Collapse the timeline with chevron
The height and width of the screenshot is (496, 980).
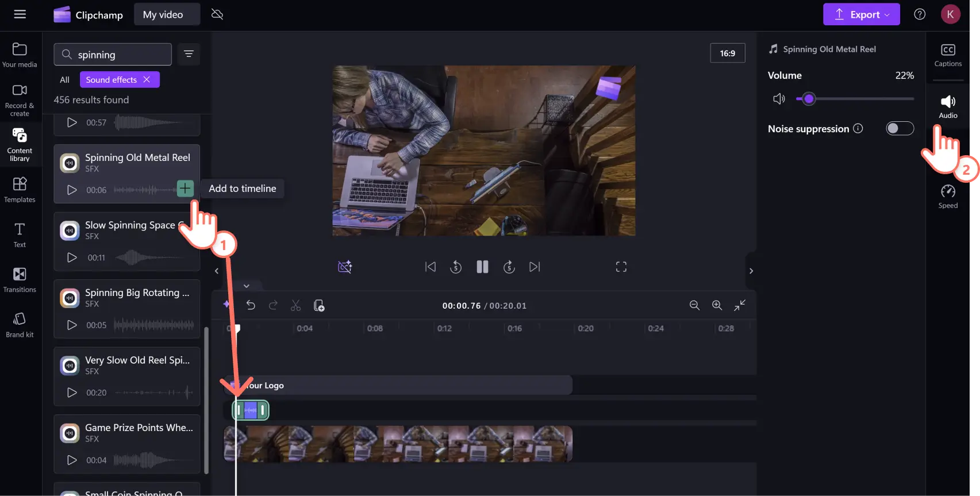click(247, 286)
